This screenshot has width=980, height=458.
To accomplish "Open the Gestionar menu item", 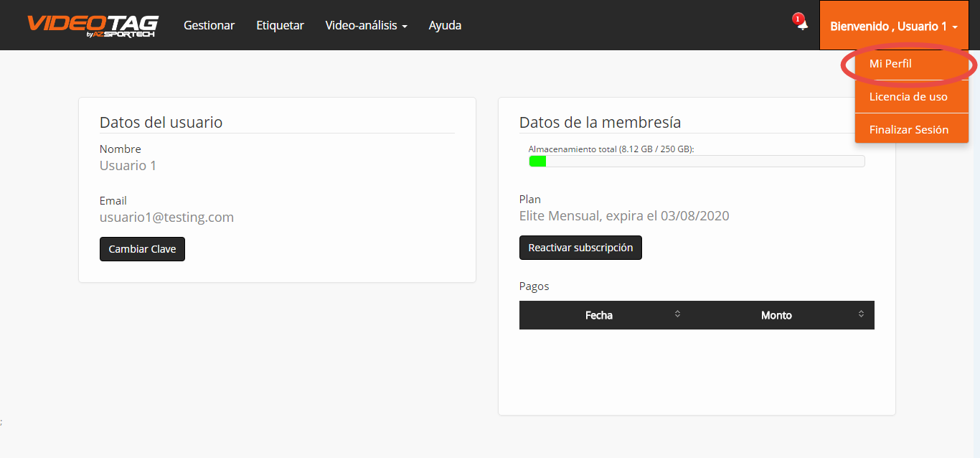I will pyautogui.click(x=209, y=25).
